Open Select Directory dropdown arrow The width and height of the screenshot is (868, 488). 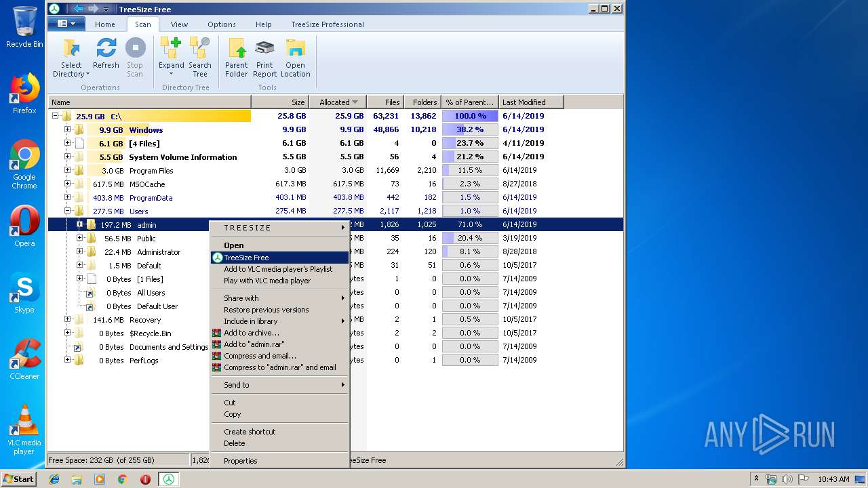coord(87,75)
